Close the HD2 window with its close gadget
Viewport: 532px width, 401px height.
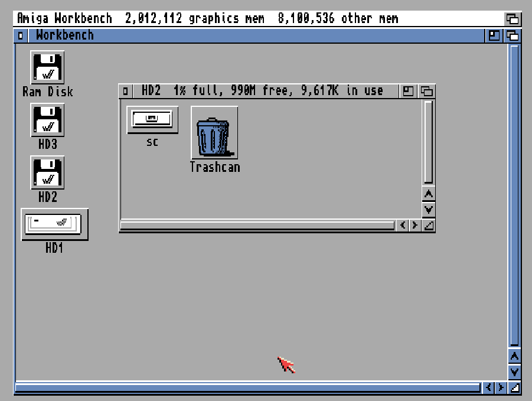[126, 91]
